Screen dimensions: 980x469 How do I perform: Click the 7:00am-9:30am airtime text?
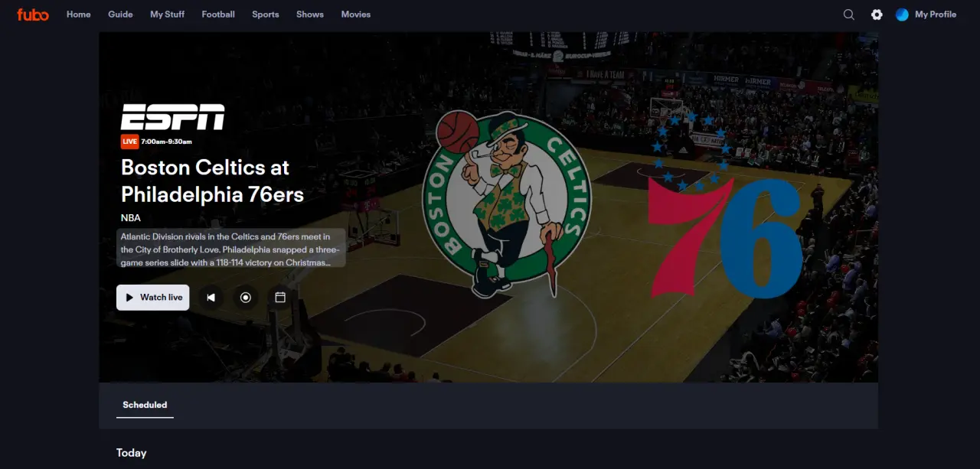[166, 142]
